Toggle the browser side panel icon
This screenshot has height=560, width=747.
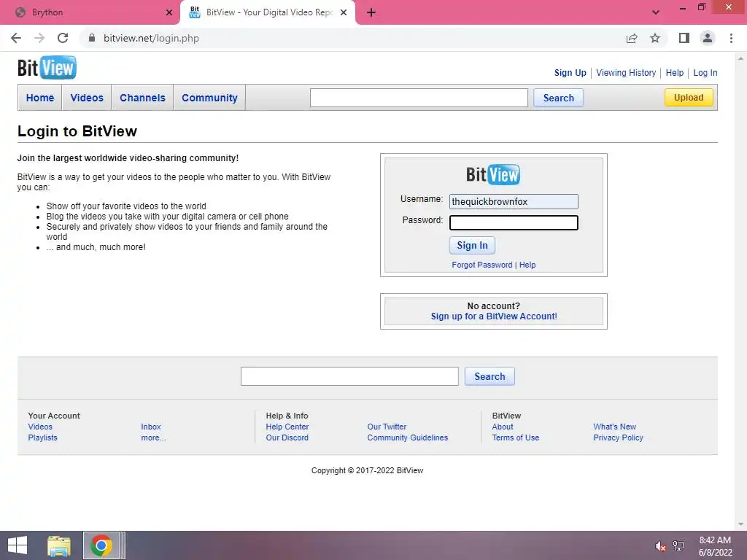[684, 38]
